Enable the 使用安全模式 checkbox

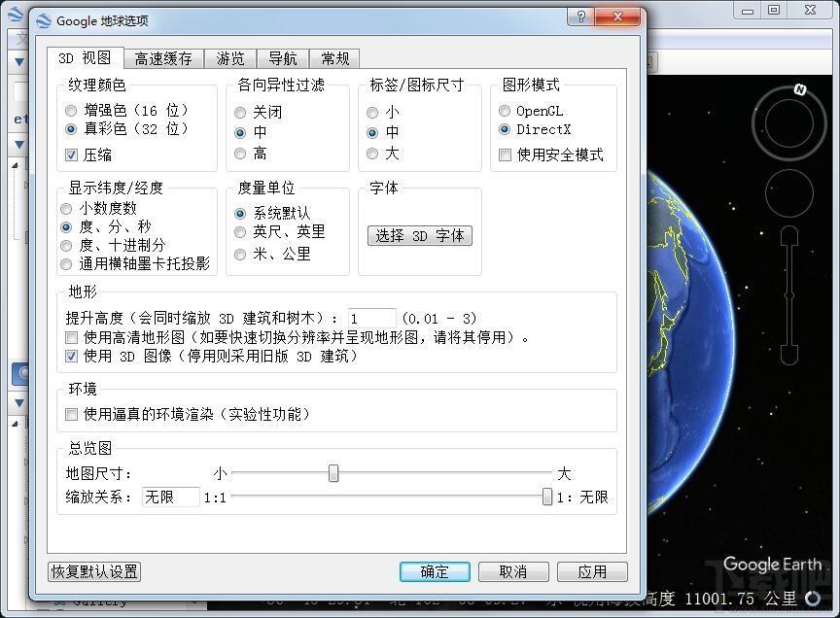[x=505, y=154]
